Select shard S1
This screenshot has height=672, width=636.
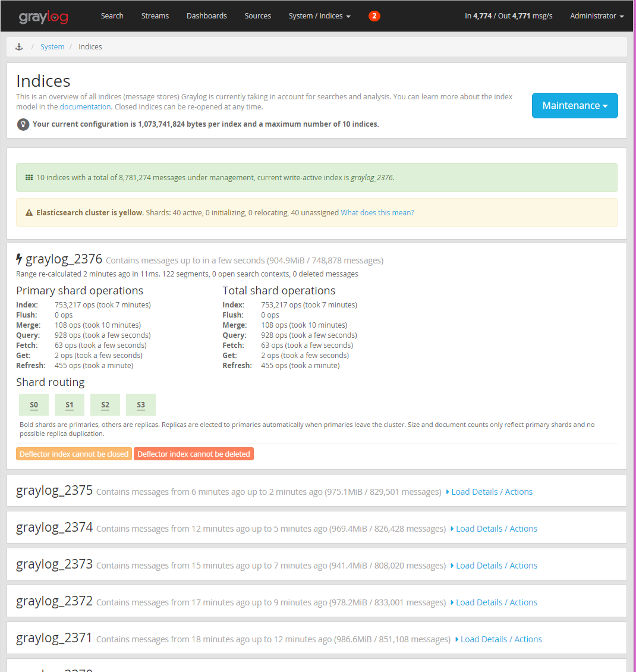tap(70, 404)
